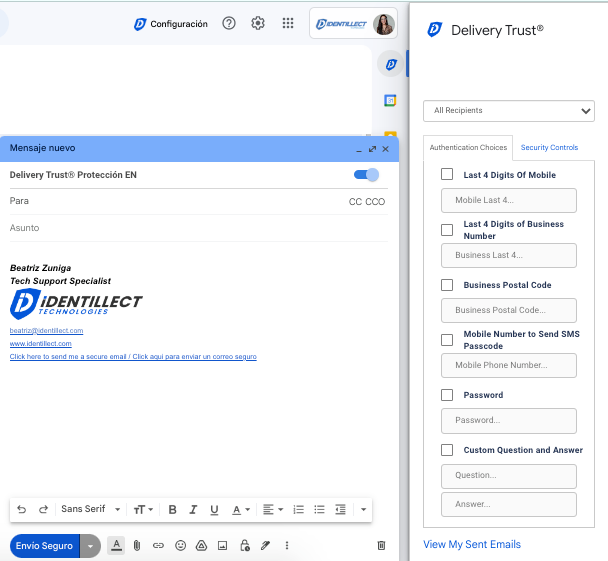Viewport: 608px width, 561px height.
Task: Add CC recipients
Action: click(355, 202)
